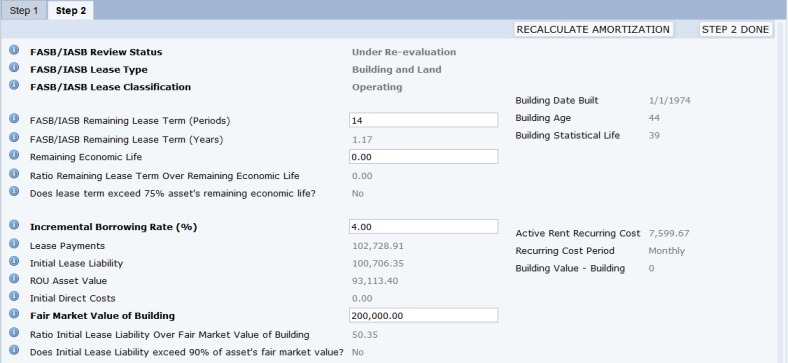Image resolution: width=788 pixels, height=363 pixels.
Task: Switch to the Step 1 tab
Action: tap(24, 11)
